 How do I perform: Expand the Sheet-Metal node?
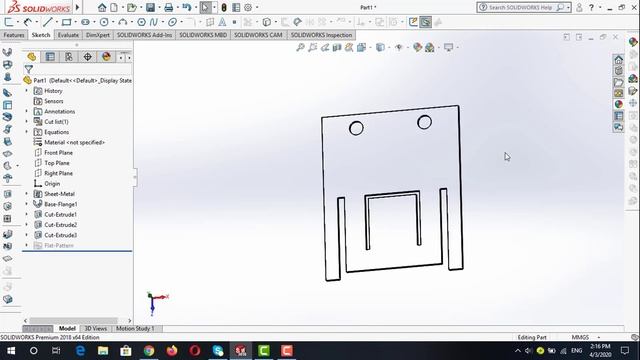pos(27,194)
